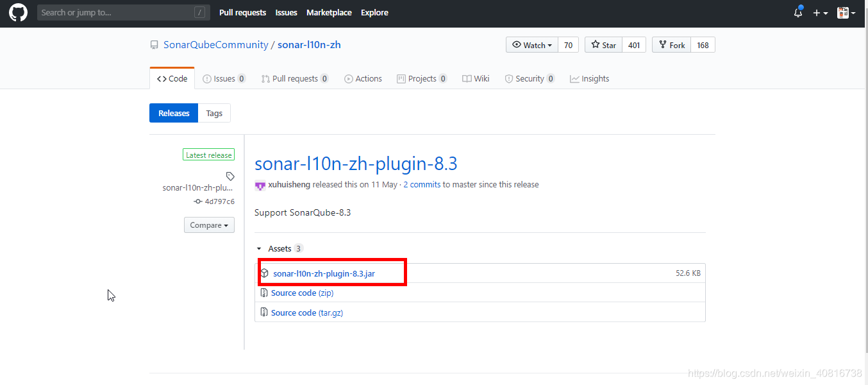868x385 pixels.
Task: Switch to the repository Issues tab
Action: tap(224, 78)
